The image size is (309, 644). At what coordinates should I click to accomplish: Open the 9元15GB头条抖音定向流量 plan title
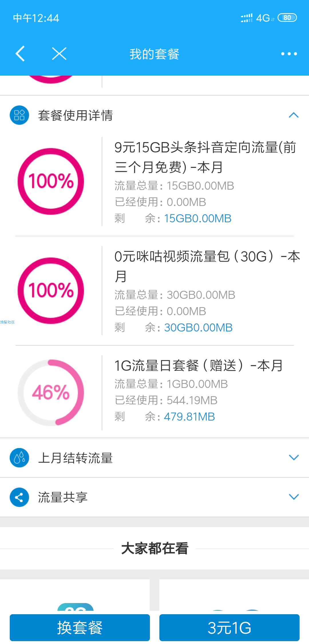point(205,157)
